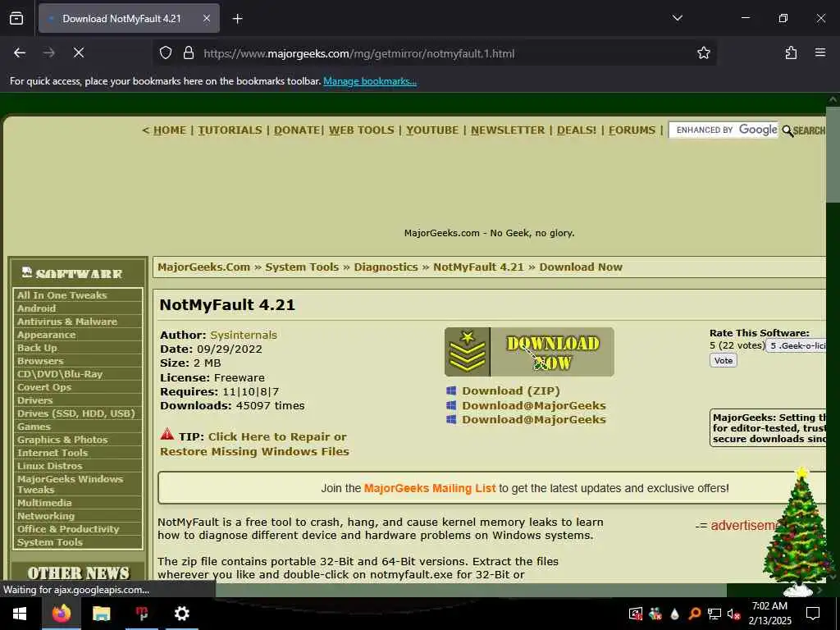Click inside the Google enhanced search field
The height and width of the screenshot is (630, 840).
coord(724,130)
